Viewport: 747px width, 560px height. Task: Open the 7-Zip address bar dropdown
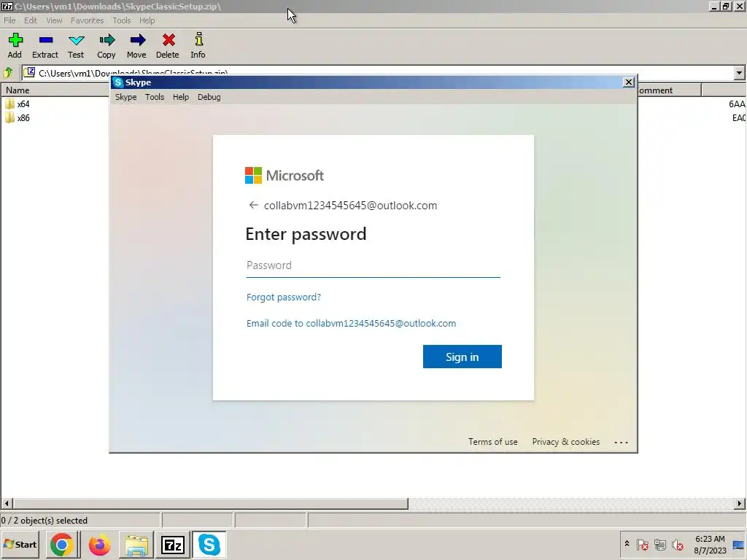click(739, 73)
